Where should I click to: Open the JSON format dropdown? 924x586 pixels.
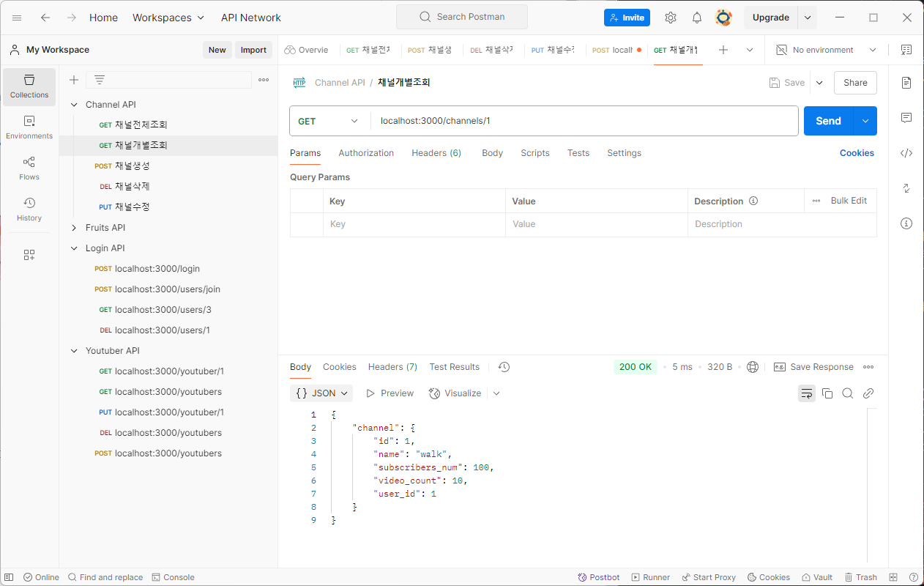[321, 393]
